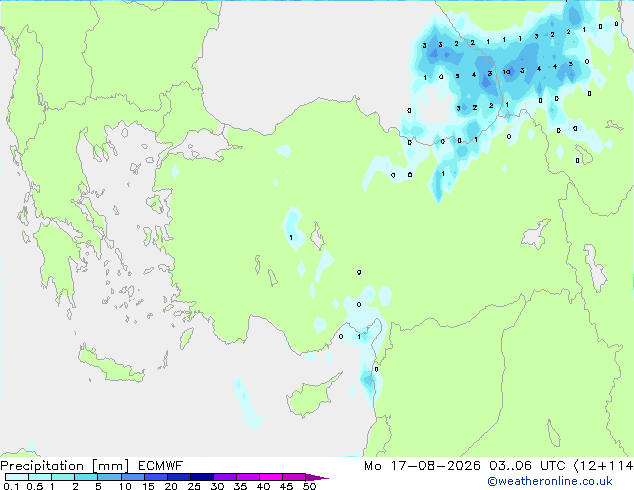Open the weatheronline.co.uk copyright link
Viewport: 634px width, 490px height.
[550, 481]
